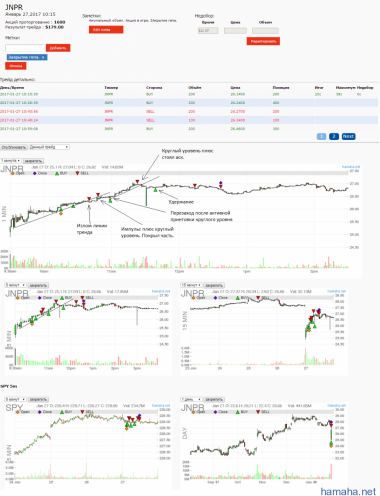380x496 pixels.
Task: Toggle Open legend marker in 1-minute JNPR chart
Action: point(13,173)
